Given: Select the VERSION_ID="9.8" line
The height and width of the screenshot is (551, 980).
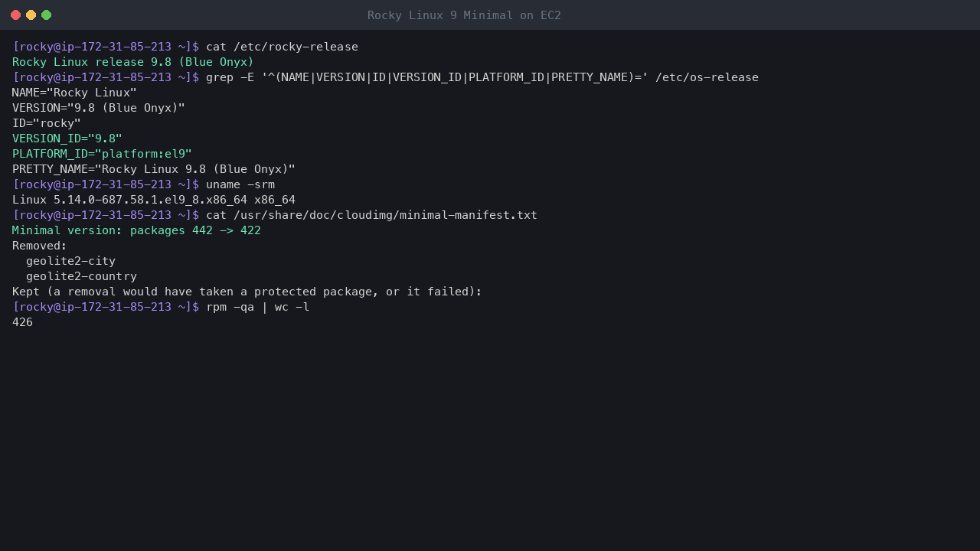Looking at the screenshot, I should (x=67, y=139).
